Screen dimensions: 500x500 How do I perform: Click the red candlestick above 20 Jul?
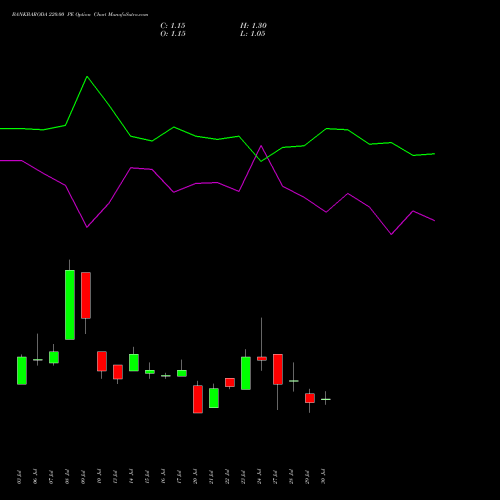tap(198, 399)
